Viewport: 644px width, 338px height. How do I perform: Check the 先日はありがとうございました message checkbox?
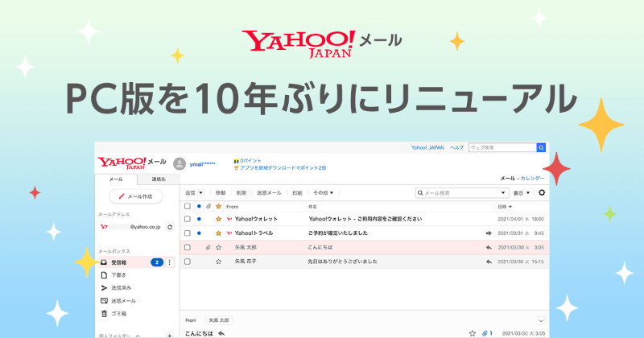(188, 262)
